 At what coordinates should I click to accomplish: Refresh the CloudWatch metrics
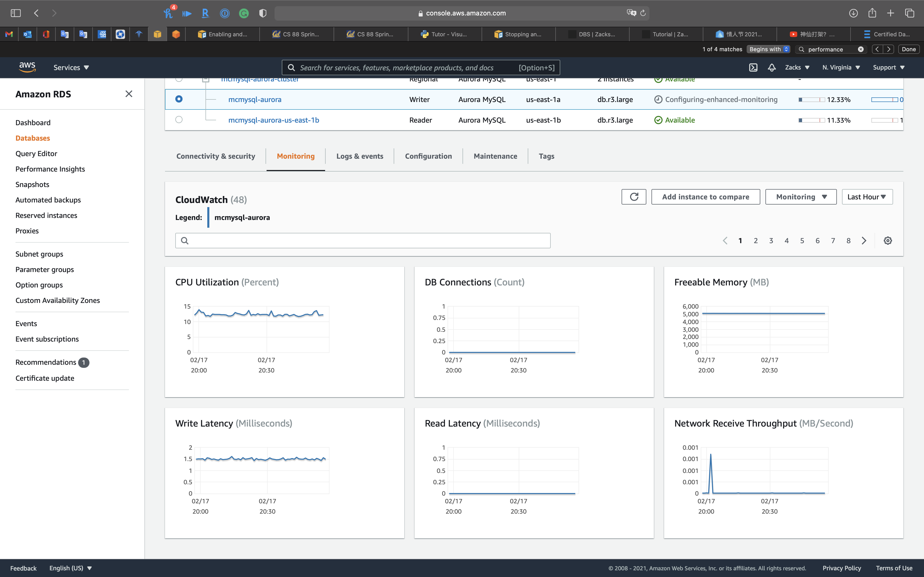(x=634, y=197)
